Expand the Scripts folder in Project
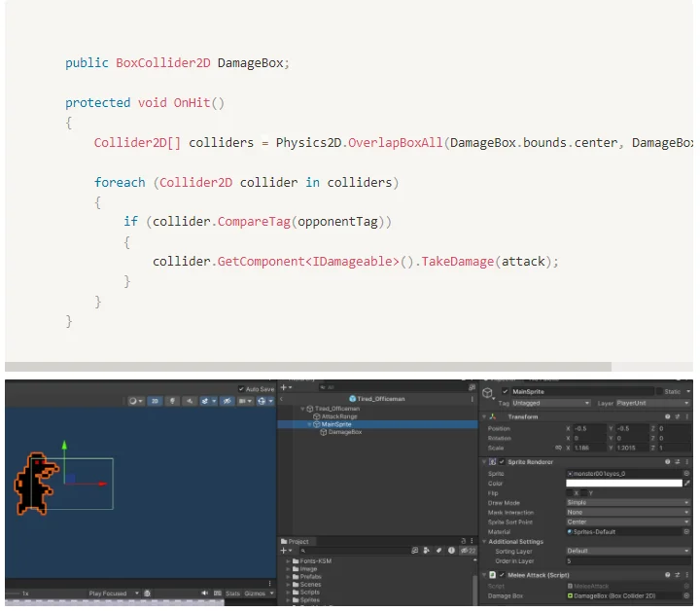Screen dimensions: 700x611 pyautogui.click(x=289, y=592)
